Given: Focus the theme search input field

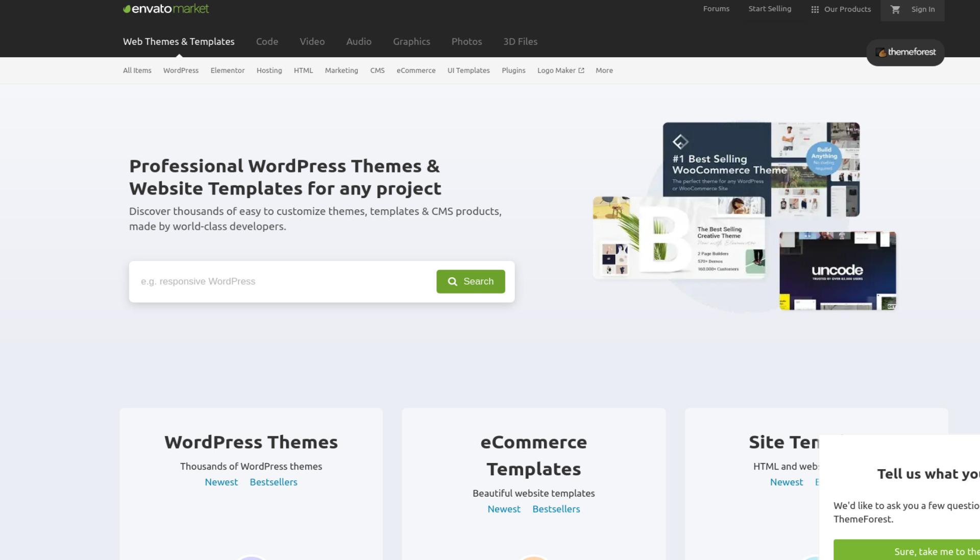Looking at the screenshot, I should [283, 281].
